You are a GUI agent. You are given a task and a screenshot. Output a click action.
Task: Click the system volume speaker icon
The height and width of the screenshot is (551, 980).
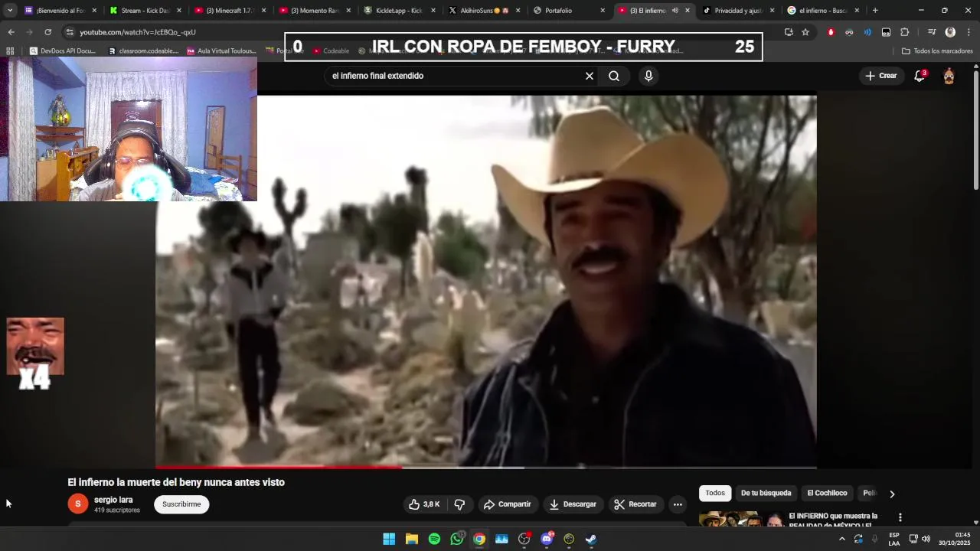click(926, 539)
